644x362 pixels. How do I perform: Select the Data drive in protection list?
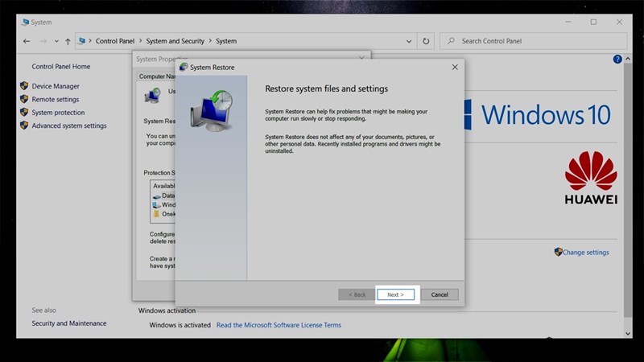pos(163,195)
